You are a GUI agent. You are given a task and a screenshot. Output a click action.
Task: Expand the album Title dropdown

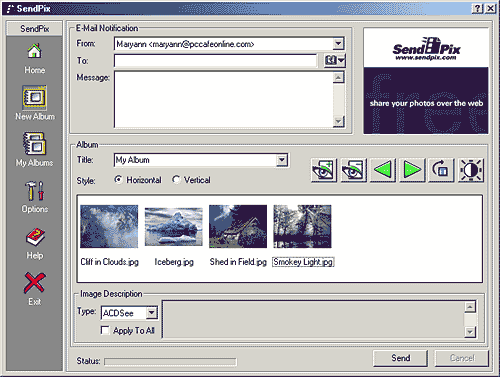(282, 160)
